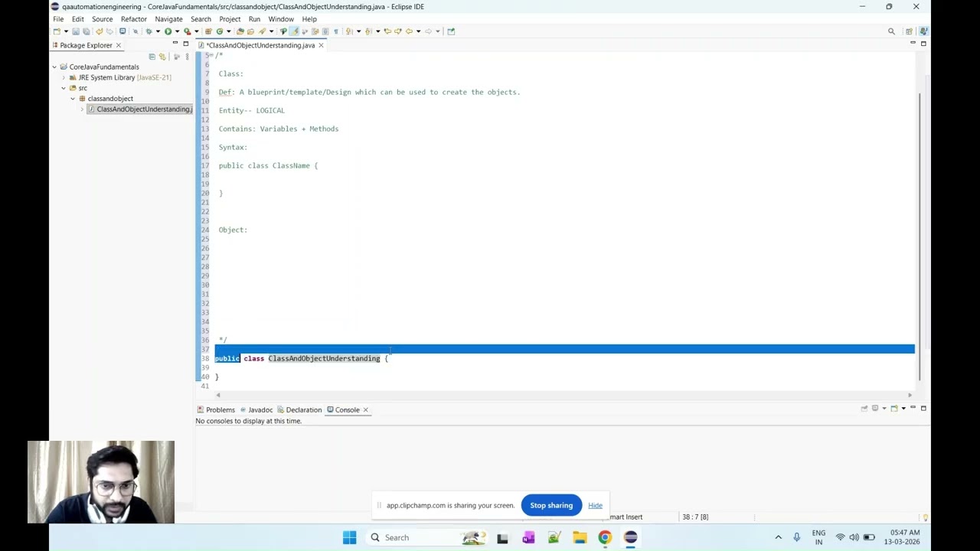
Task: Open Chrome from the taskbar
Action: (x=605, y=537)
